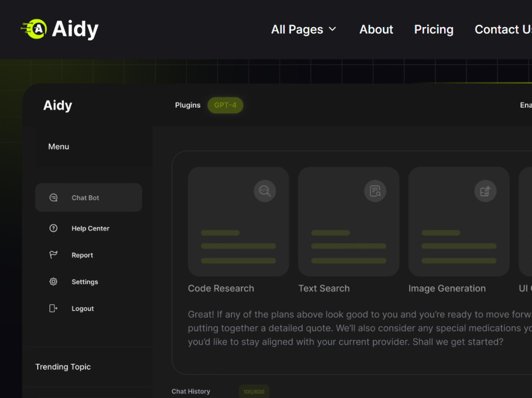The width and height of the screenshot is (532, 398).
Task: Click the Menu heading in sidebar
Action: [x=59, y=147]
